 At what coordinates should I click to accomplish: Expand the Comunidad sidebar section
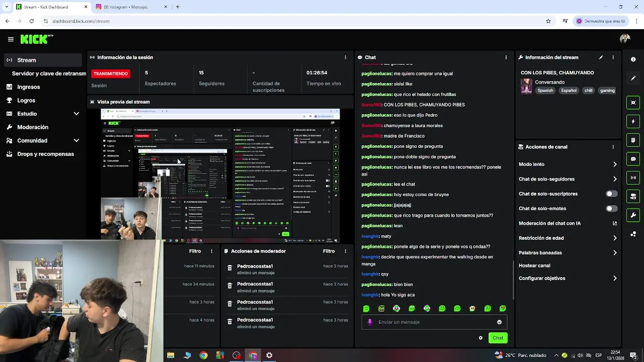76,141
